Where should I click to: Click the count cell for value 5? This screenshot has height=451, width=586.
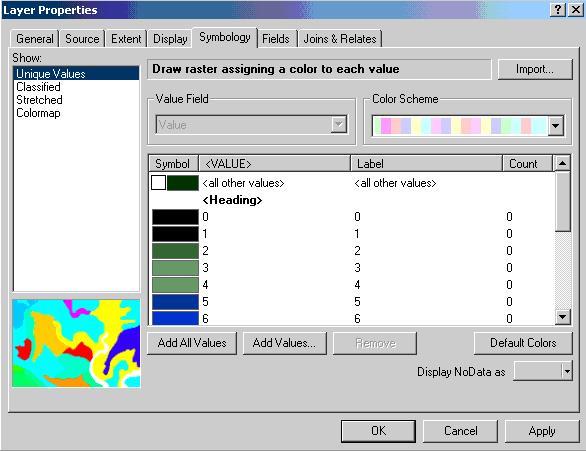click(509, 302)
